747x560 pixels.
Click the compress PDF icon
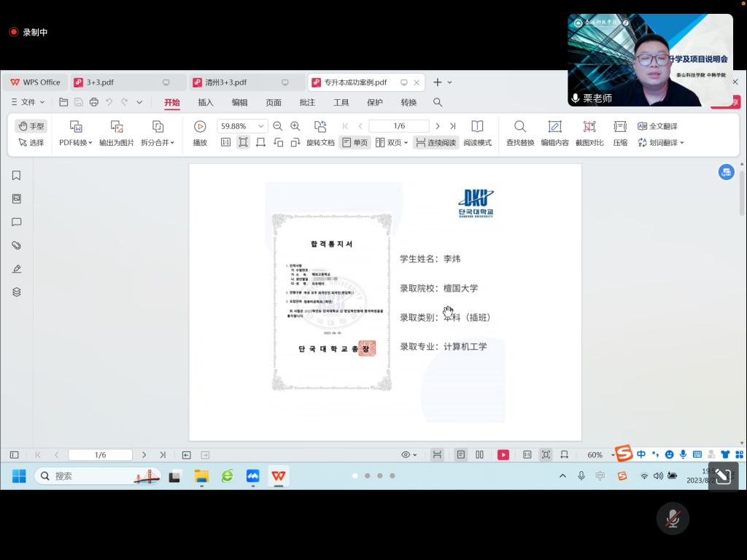tap(620, 126)
